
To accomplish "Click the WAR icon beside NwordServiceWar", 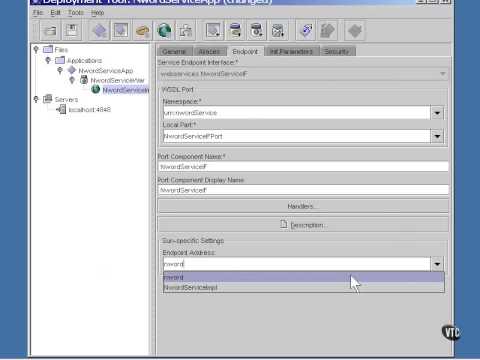I will point(84,80).
